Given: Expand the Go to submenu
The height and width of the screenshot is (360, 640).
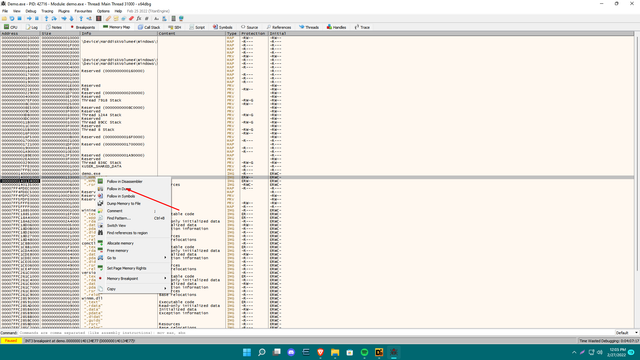Looking at the screenshot, I should point(133,258).
